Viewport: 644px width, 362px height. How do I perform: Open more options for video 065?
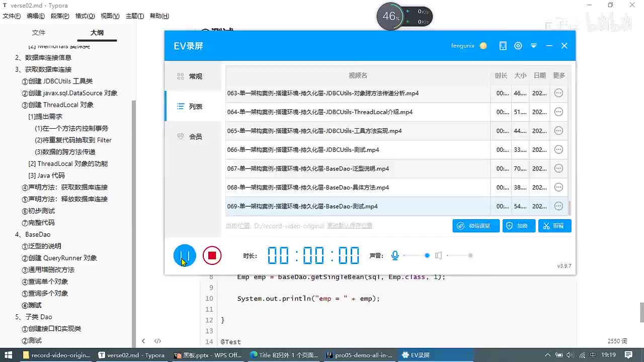tap(558, 131)
